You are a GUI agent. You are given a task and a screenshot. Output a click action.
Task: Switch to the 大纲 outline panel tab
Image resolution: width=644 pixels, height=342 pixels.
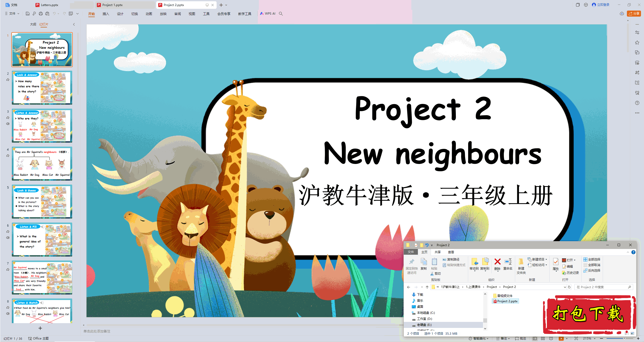pyautogui.click(x=33, y=24)
